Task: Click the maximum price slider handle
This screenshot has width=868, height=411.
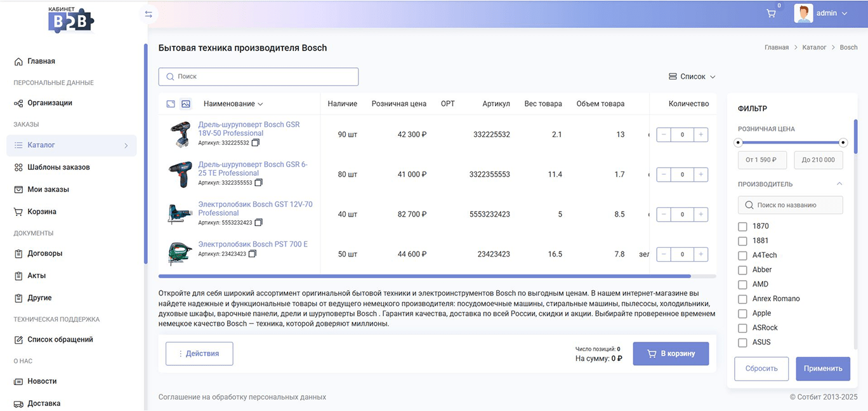Action: click(843, 142)
